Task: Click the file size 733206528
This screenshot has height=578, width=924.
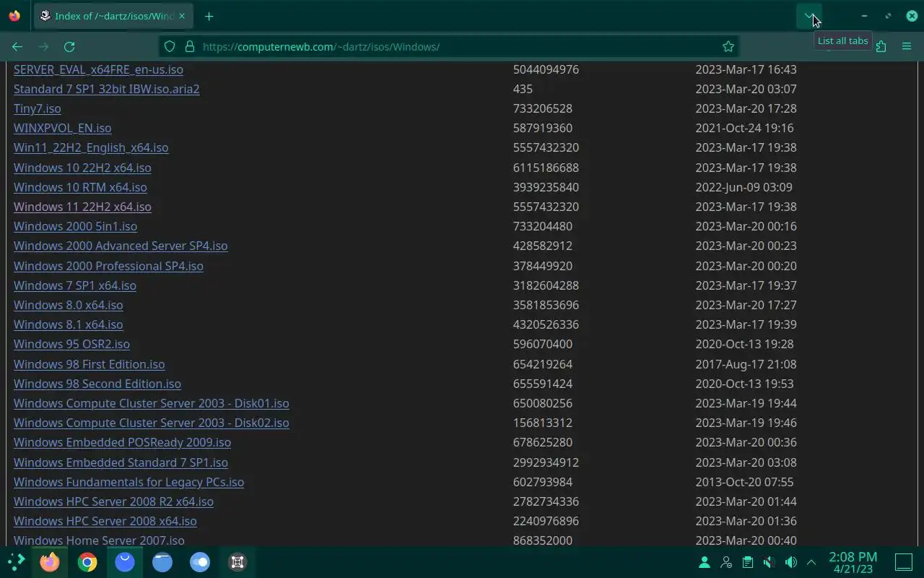Action: coord(543,108)
